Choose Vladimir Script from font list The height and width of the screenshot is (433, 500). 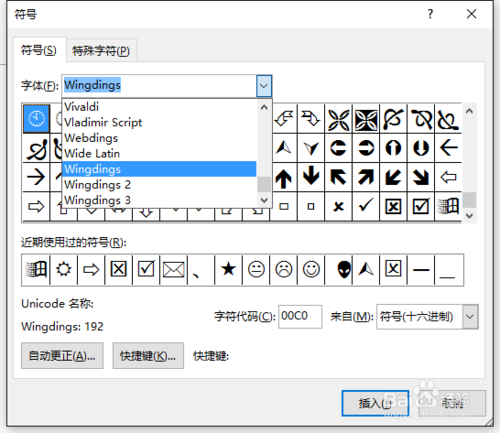(159, 122)
